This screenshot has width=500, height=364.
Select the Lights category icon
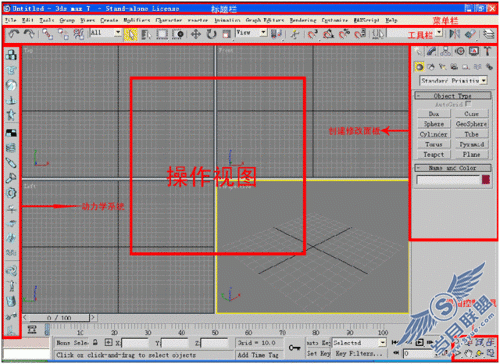pos(442,67)
